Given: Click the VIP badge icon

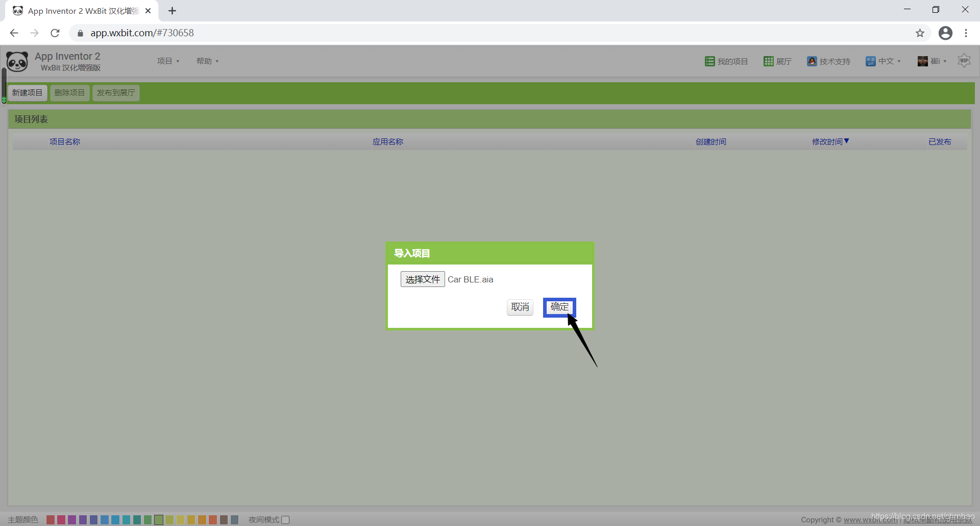Looking at the screenshot, I should coord(964,61).
